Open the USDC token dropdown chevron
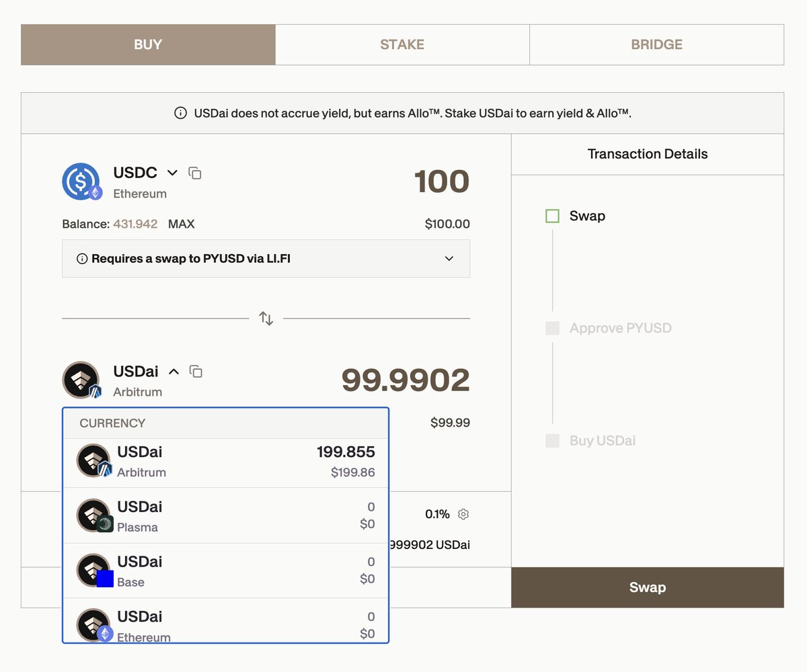Image resolution: width=807 pixels, height=672 pixels. click(x=172, y=173)
